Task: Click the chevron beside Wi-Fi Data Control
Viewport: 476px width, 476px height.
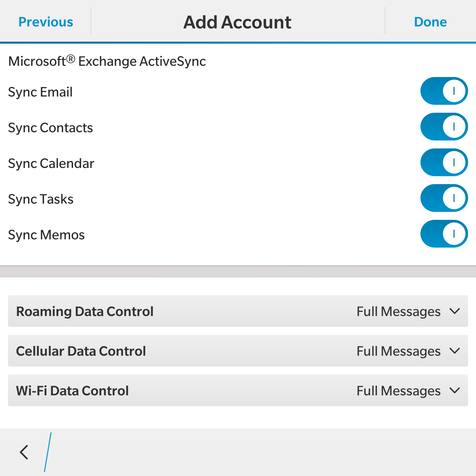Action: [455, 391]
